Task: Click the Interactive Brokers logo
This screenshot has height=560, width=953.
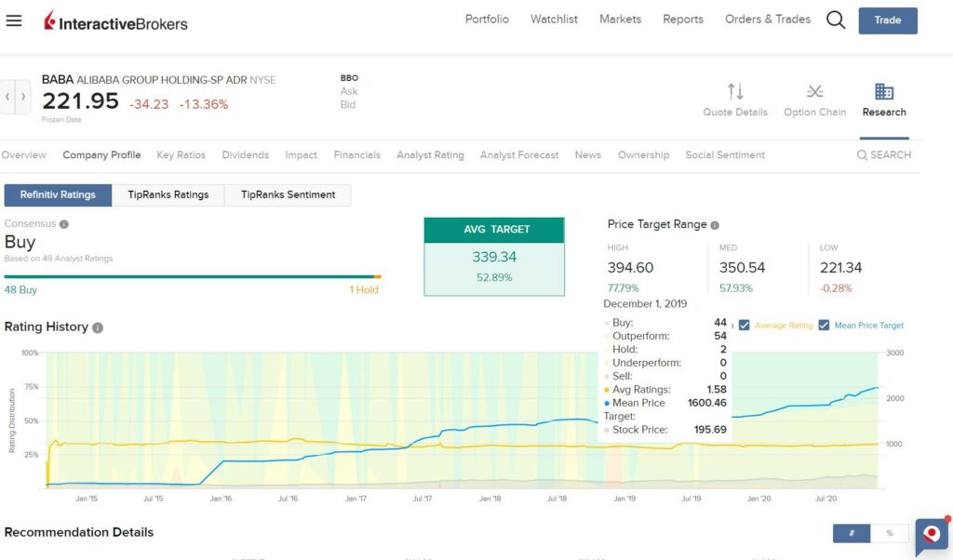Action: click(x=116, y=22)
